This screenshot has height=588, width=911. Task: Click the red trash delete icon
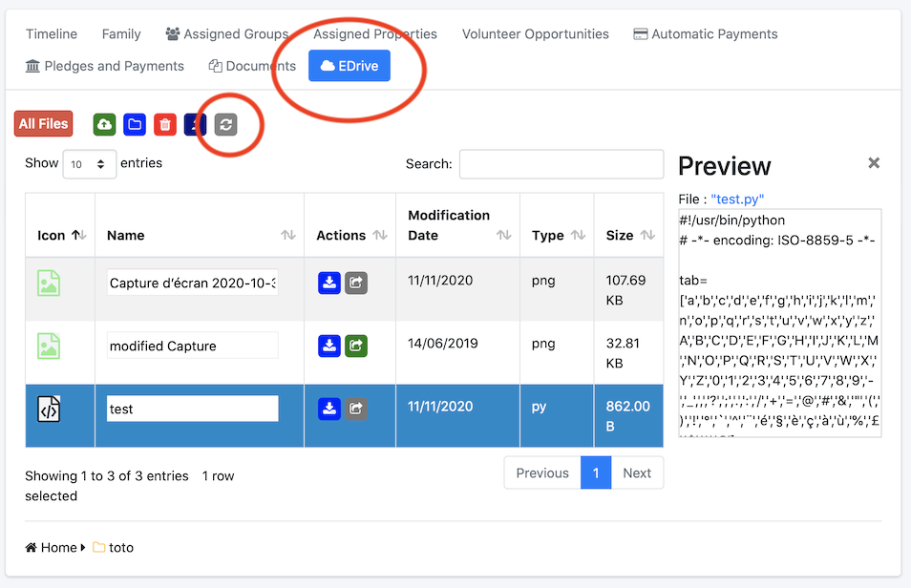pyautogui.click(x=165, y=124)
